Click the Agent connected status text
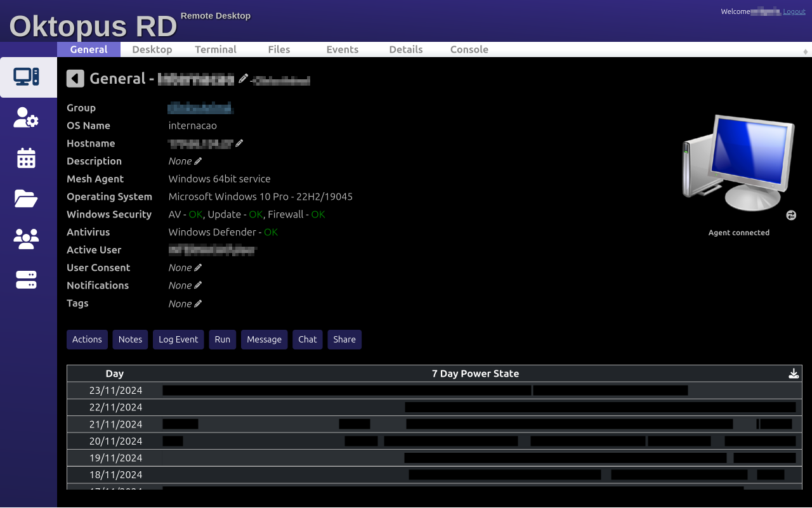The image size is (812, 508). tap(739, 233)
